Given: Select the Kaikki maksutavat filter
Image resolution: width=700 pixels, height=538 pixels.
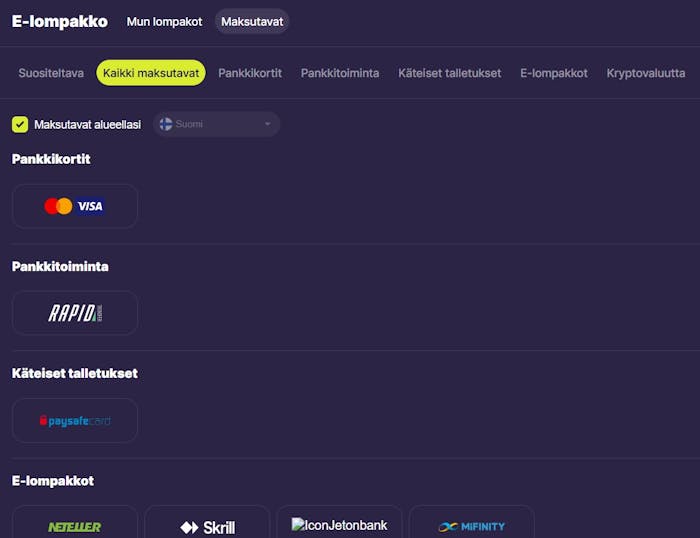Looking at the screenshot, I should click(151, 73).
